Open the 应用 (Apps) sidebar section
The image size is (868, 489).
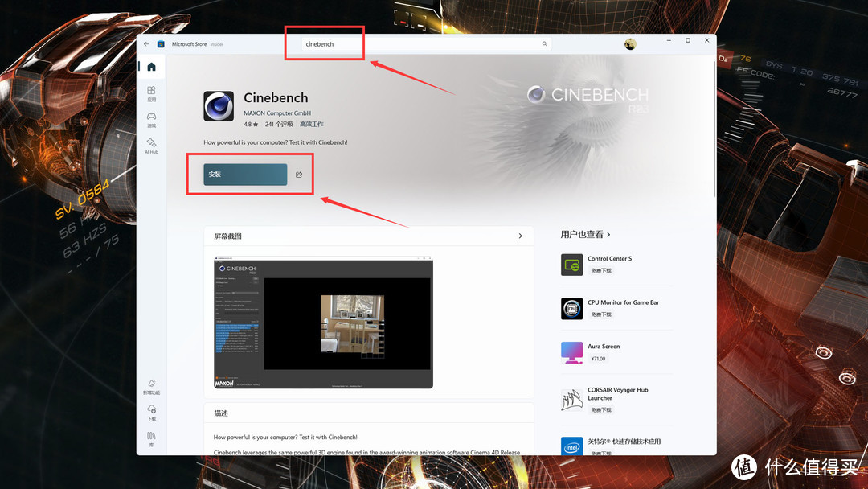tap(151, 93)
